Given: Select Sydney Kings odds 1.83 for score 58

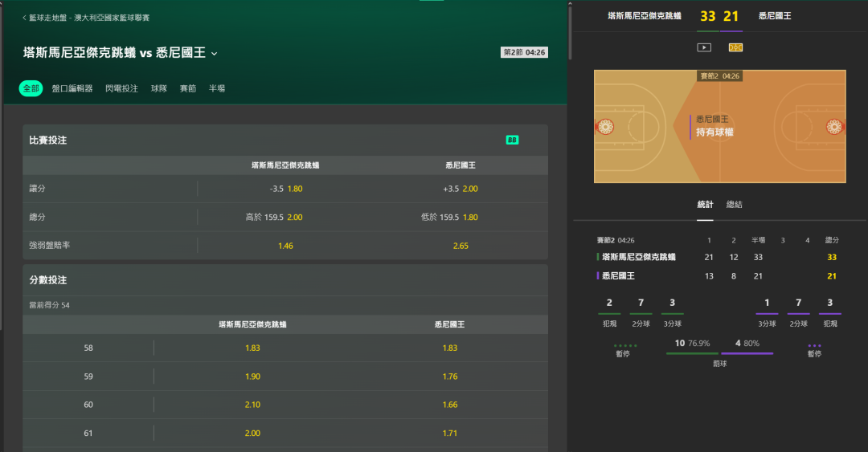Looking at the screenshot, I should click(449, 348).
